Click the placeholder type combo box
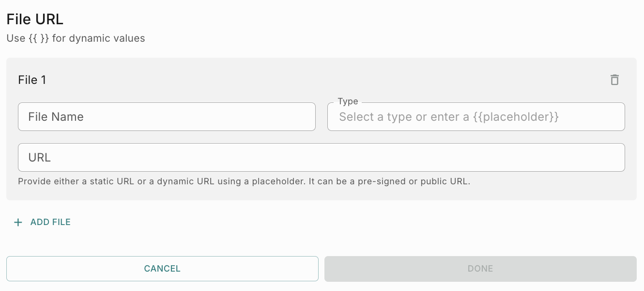The image size is (644, 291). (476, 116)
